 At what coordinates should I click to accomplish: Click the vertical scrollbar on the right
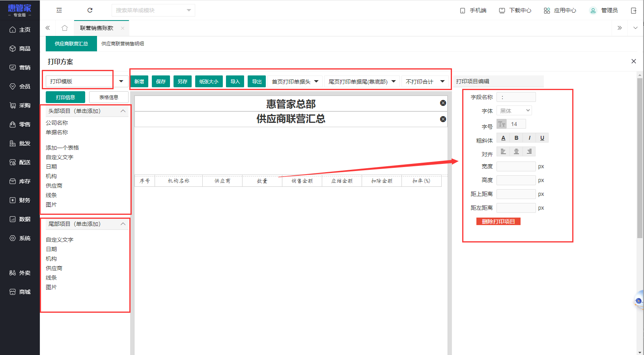(x=640, y=158)
